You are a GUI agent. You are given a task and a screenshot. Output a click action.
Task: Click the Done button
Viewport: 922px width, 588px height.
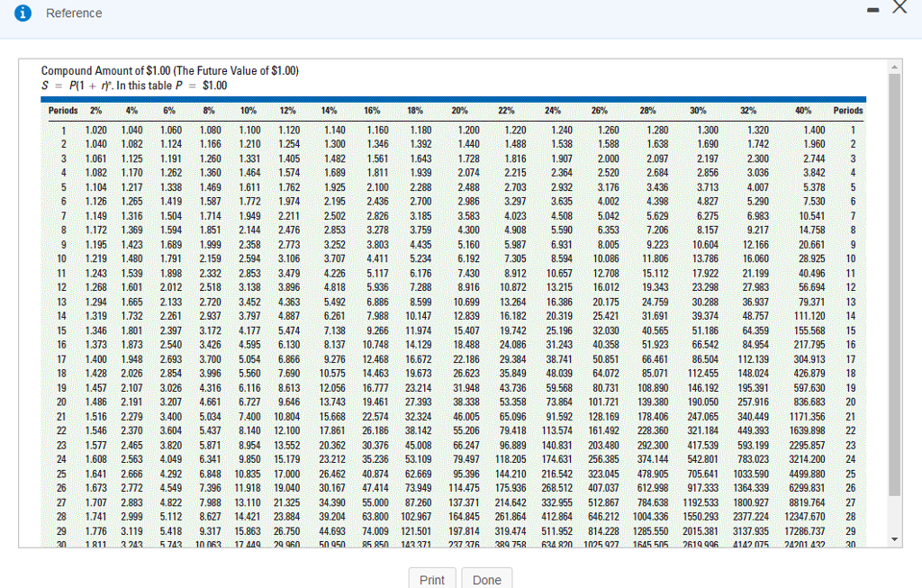(x=487, y=579)
